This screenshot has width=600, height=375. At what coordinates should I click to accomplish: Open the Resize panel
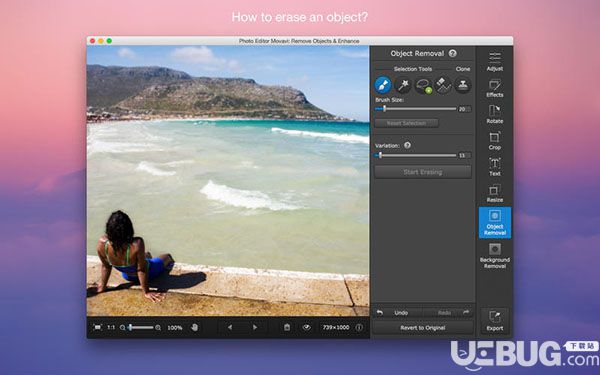[495, 193]
